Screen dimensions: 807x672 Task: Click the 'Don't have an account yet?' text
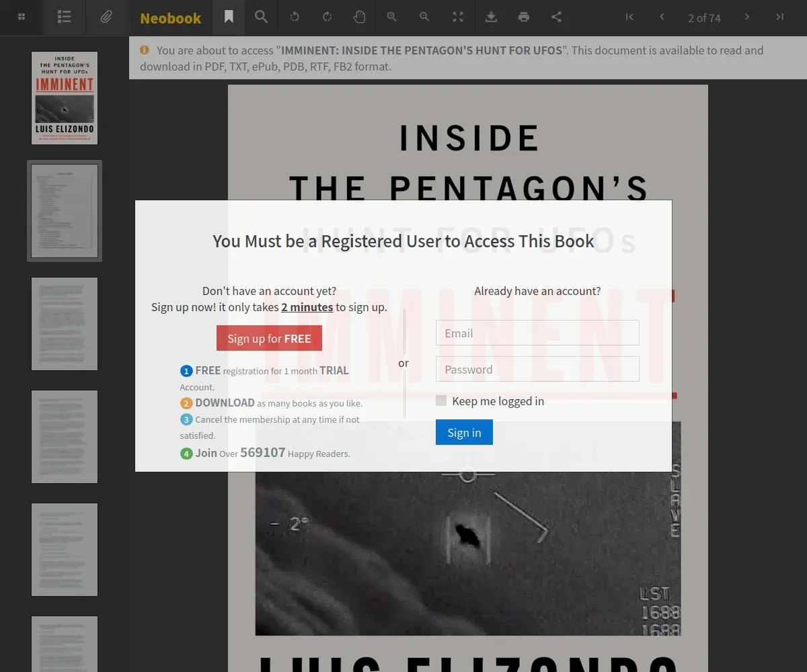269,291
